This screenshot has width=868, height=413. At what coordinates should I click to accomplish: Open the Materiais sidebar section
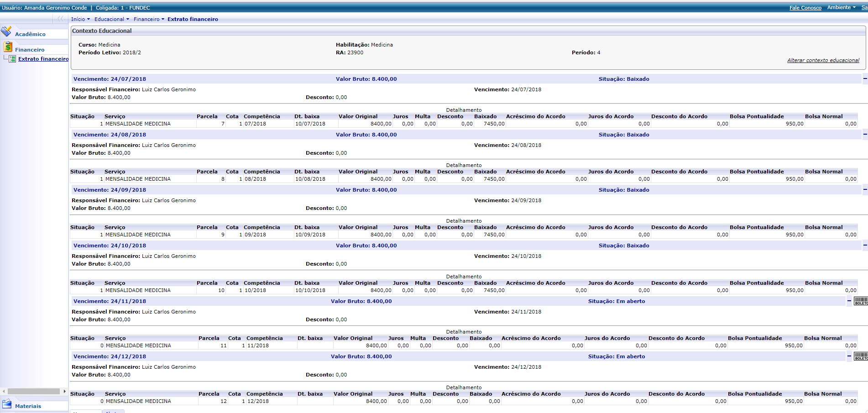coord(28,406)
